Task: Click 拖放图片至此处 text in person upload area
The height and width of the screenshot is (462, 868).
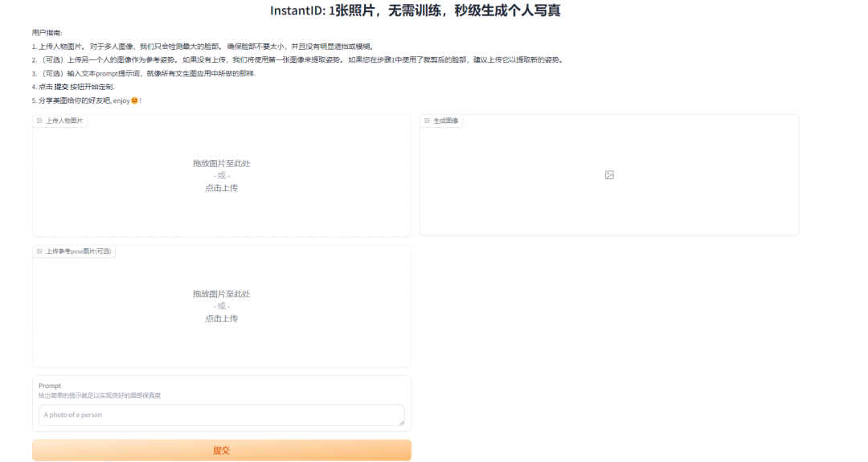Action: (221, 163)
